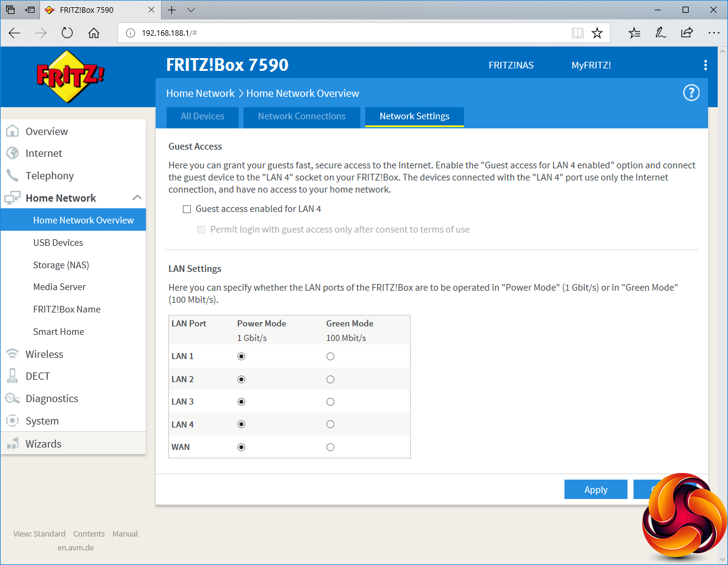Select Green Mode for WAN
The image size is (728, 565).
click(330, 447)
